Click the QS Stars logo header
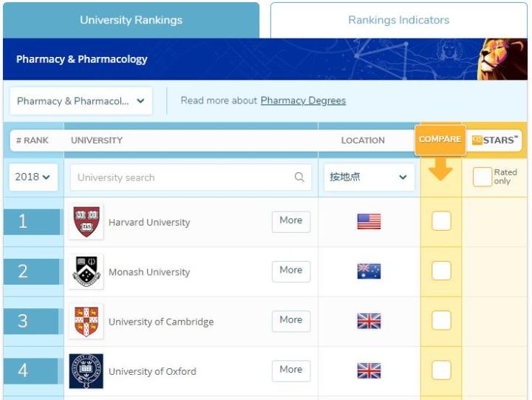Image resolution: width=532 pixels, height=400 pixels. click(494, 140)
